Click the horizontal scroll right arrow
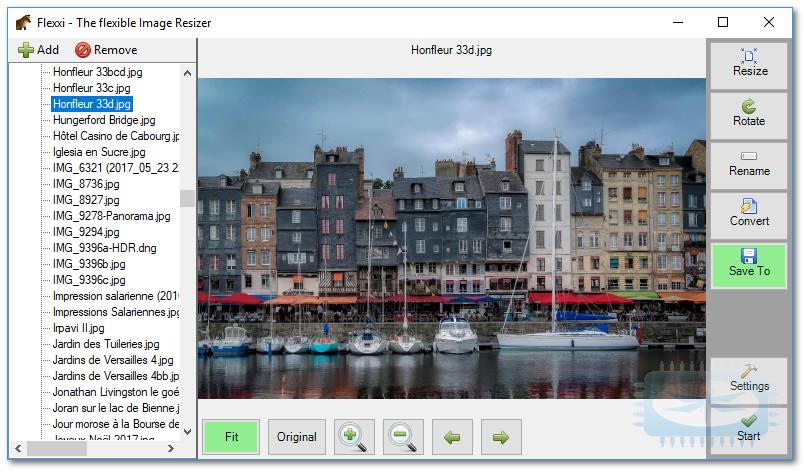The image size is (804, 471). coord(171,448)
